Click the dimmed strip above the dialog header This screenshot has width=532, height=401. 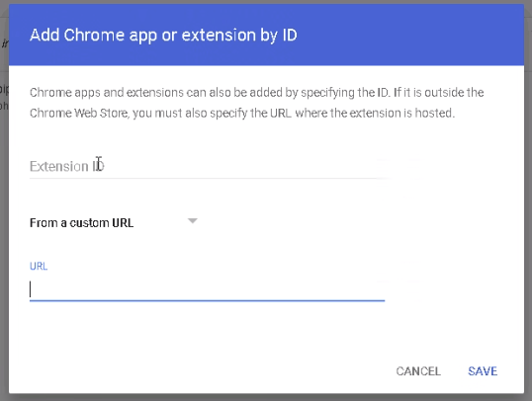point(266,2)
